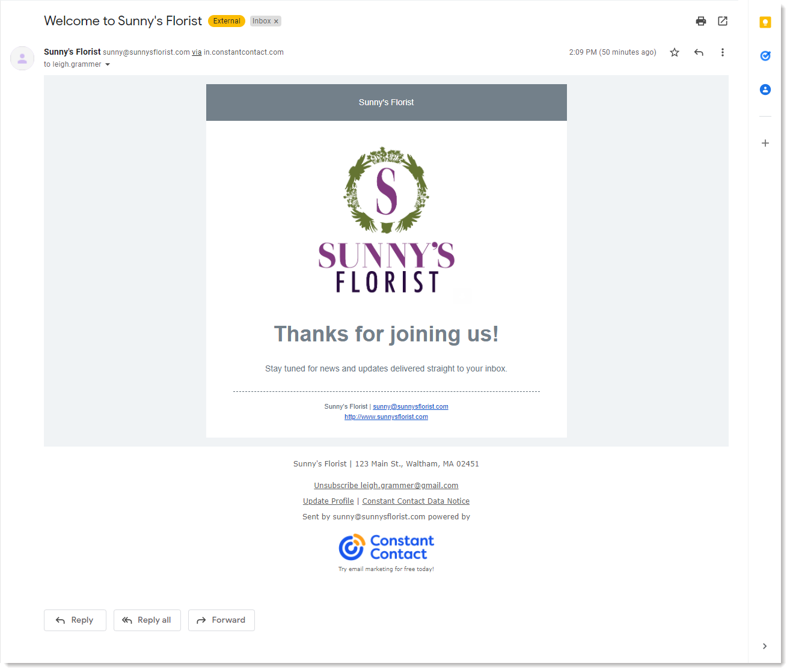Hide side panel with chevron arrow
790x672 pixels.
click(765, 646)
